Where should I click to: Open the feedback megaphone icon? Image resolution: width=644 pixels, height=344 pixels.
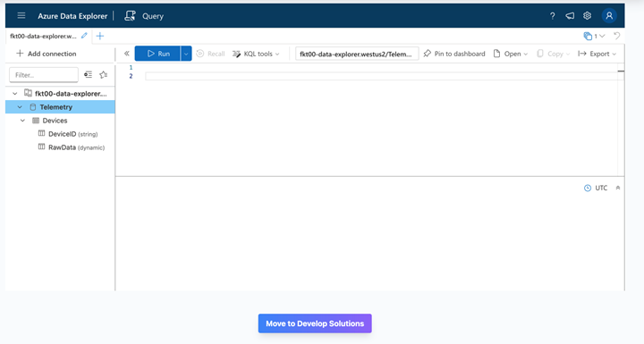(570, 16)
